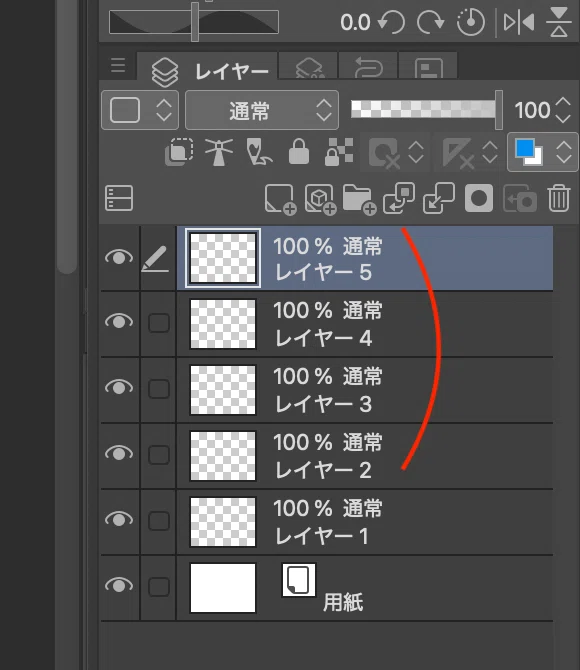Hide 用紙 paper layer eye icon
The height and width of the screenshot is (670, 580).
point(119,585)
